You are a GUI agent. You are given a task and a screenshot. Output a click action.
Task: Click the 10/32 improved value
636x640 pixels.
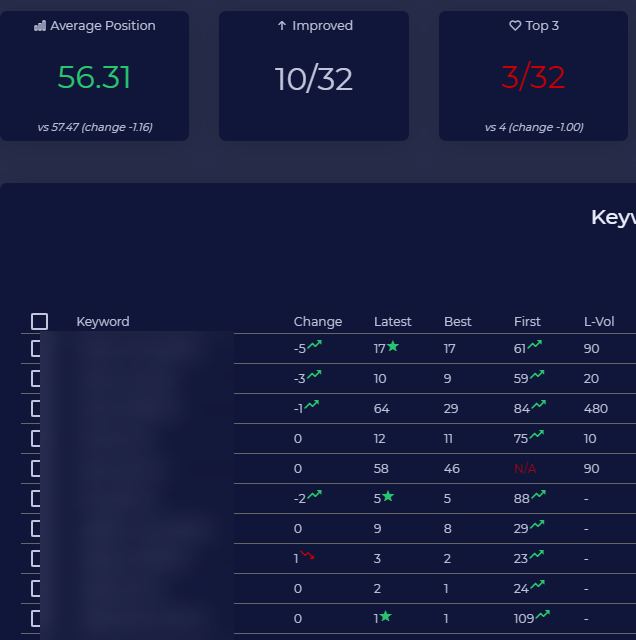[x=314, y=79]
